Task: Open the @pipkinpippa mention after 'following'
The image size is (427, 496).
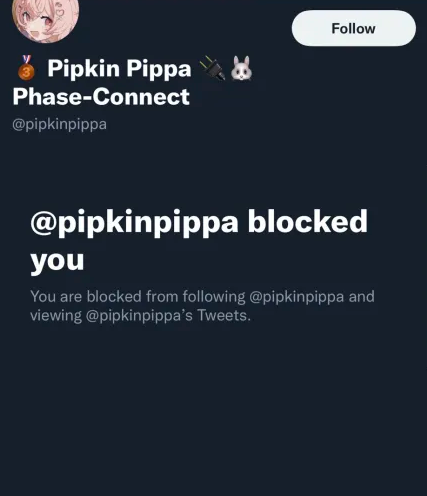Action: tap(296, 296)
